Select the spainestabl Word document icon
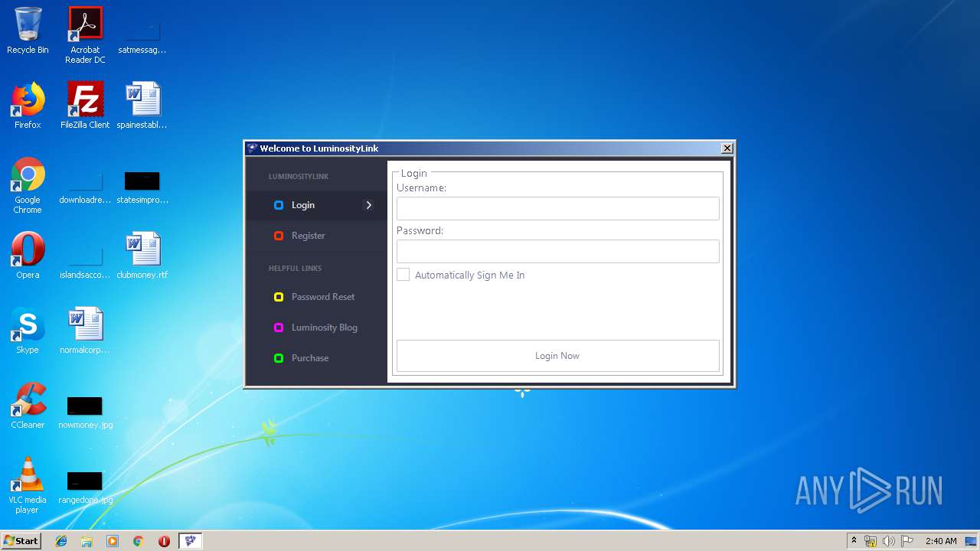Image resolution: width=980 pixels, height=551 pixels. 142,106
